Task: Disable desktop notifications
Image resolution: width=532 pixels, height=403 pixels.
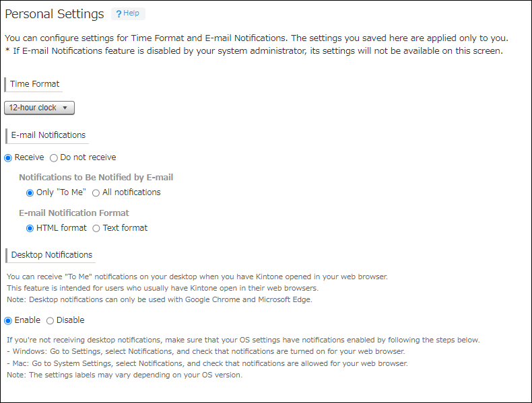Action: 50,320
